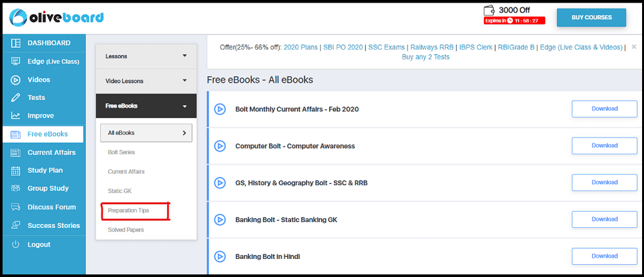Screen dimensions: 644x277
Task: Open the IBPS Clerk link
Action: 476,47
